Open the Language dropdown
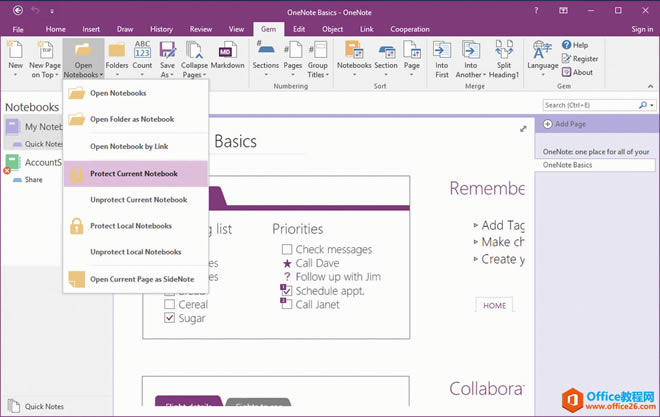This screenshot has width=660, height=417. point(543,72)
